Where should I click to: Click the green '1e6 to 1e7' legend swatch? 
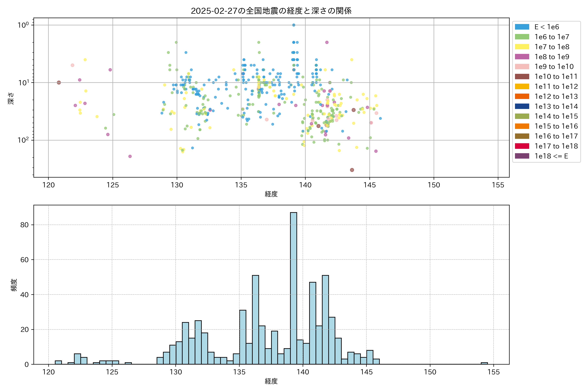[522, 37]
